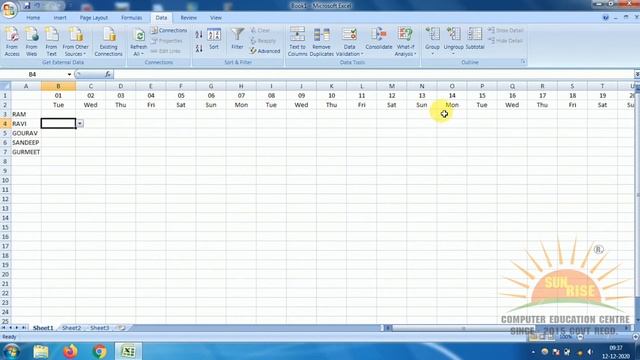Click the zoom out minus button
640x360 pixels.
pos(580,337)
